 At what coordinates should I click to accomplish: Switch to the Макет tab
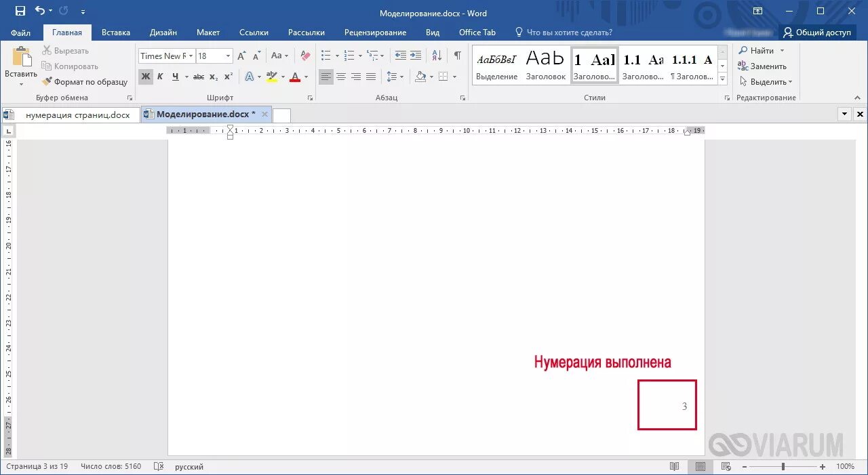[208, 33]
